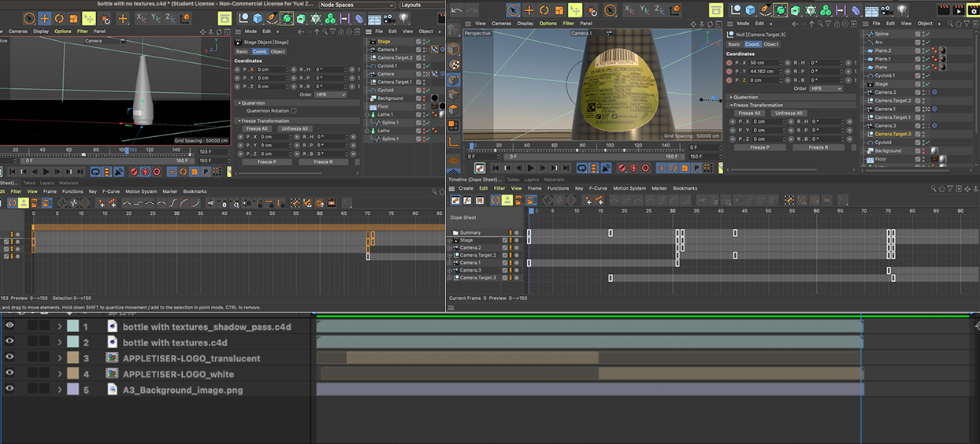Click Freeze All in the right panel

point(749,113)
